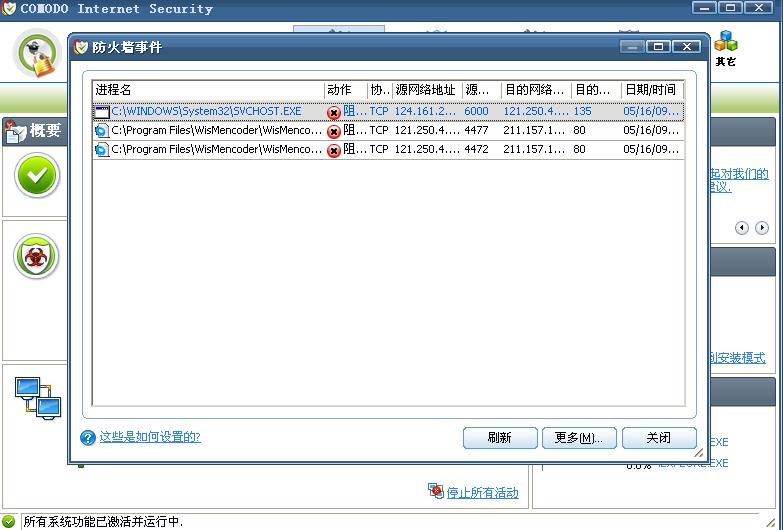Click blocked icon in port 4472 row
The width and height of the screenshot is (783, 530).
pyautogui.click(x=334, y=150)
